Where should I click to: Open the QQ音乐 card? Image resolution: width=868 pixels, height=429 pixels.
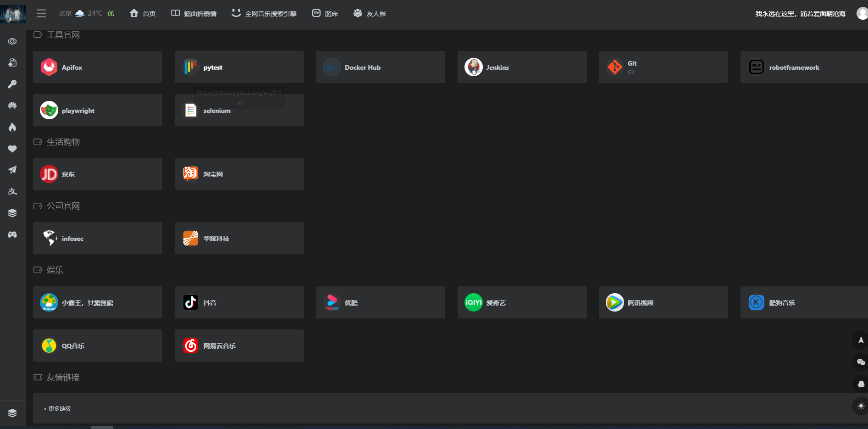tap(98, 345)
